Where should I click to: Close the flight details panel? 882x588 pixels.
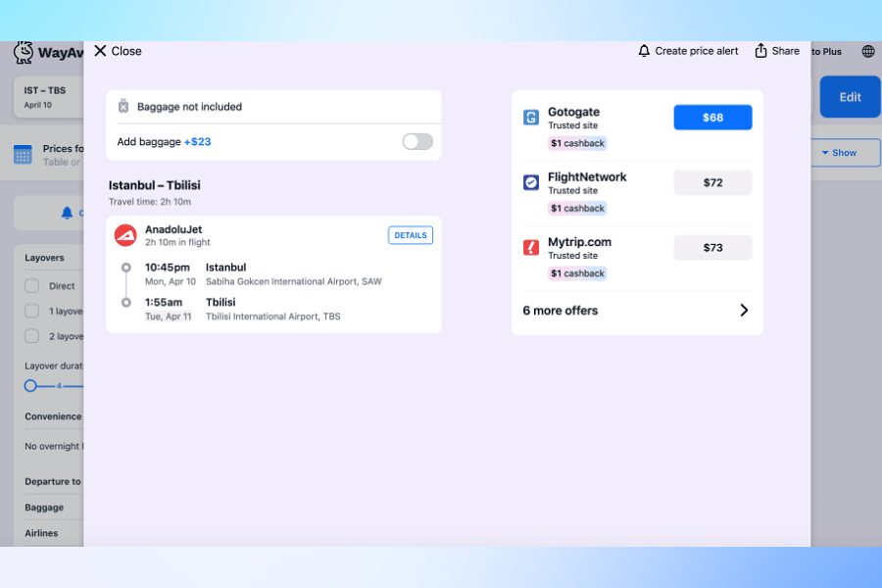tap(118, 51)
